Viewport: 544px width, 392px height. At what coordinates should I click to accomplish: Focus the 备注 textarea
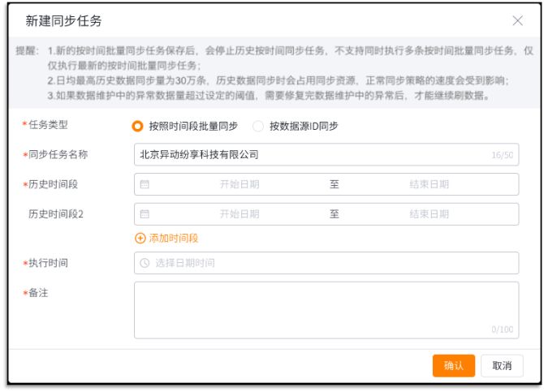pyautogui.click(x=325, y=308)
